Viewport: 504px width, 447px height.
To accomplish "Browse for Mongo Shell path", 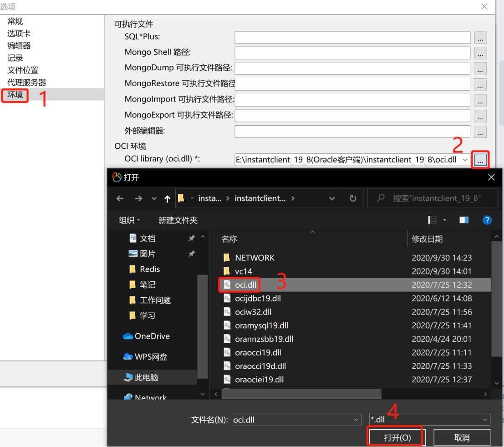I will pos(480,53).
